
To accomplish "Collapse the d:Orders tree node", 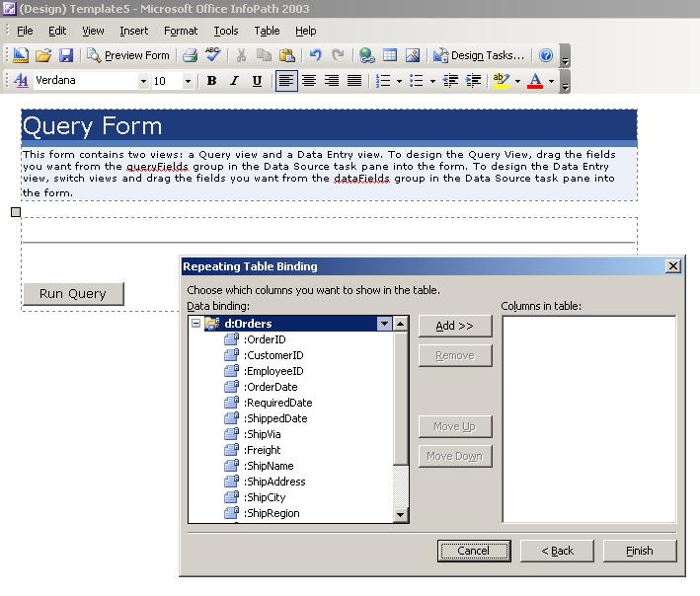I will tap(195, 323).
